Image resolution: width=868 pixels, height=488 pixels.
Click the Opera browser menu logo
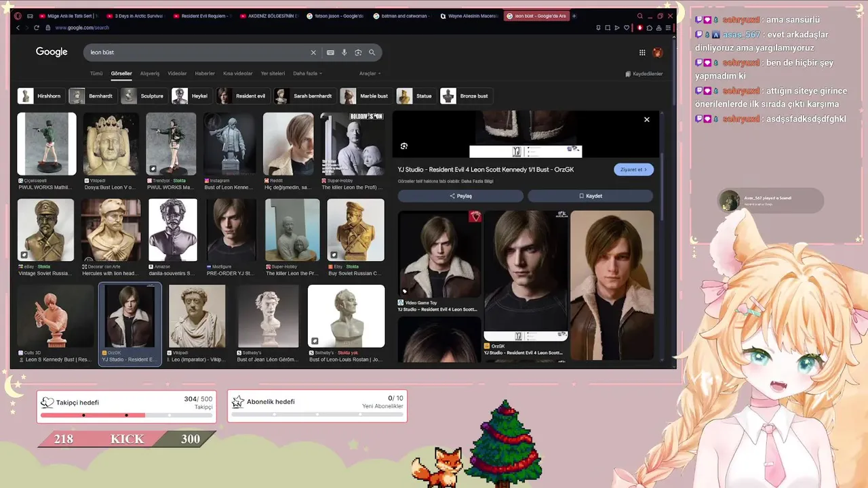tap(18, 16)
